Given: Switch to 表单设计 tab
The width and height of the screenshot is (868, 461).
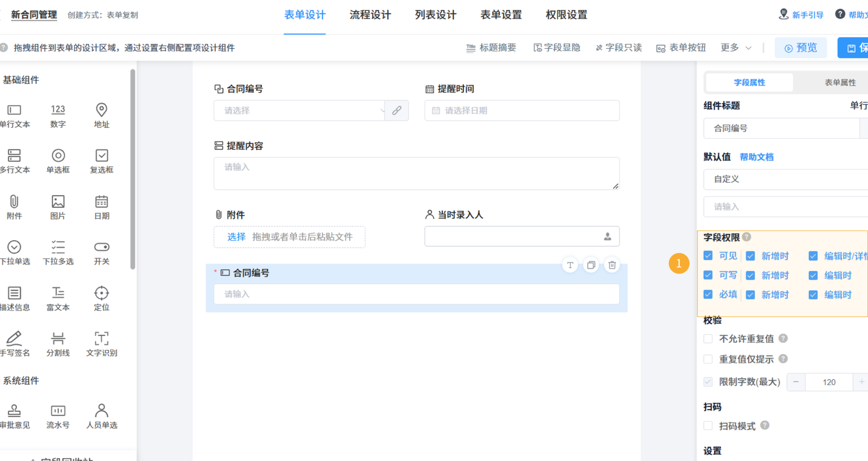Looking at the screenshot, I should pos(305,15).
